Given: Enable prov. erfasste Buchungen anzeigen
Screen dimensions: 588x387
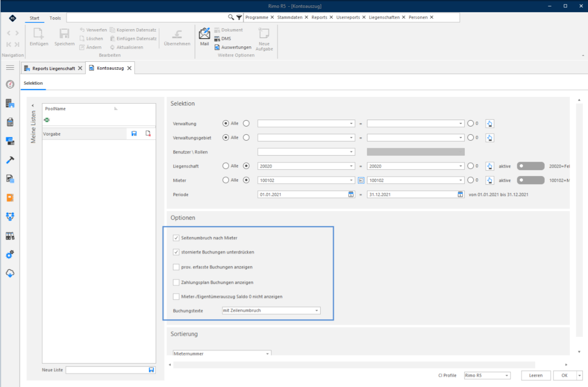Looking at the screenshot, I should pyautogui.click(x=176, y=267).
